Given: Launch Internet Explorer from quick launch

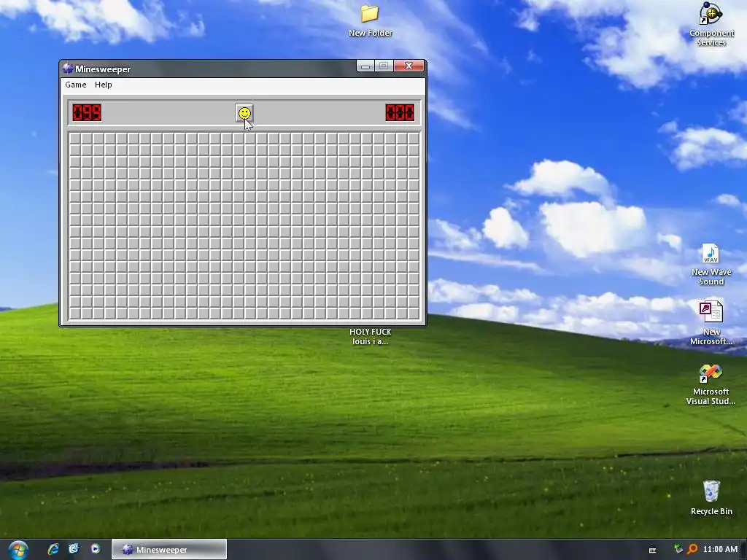Looking at the screenshot, I should [x=53, y=549].
